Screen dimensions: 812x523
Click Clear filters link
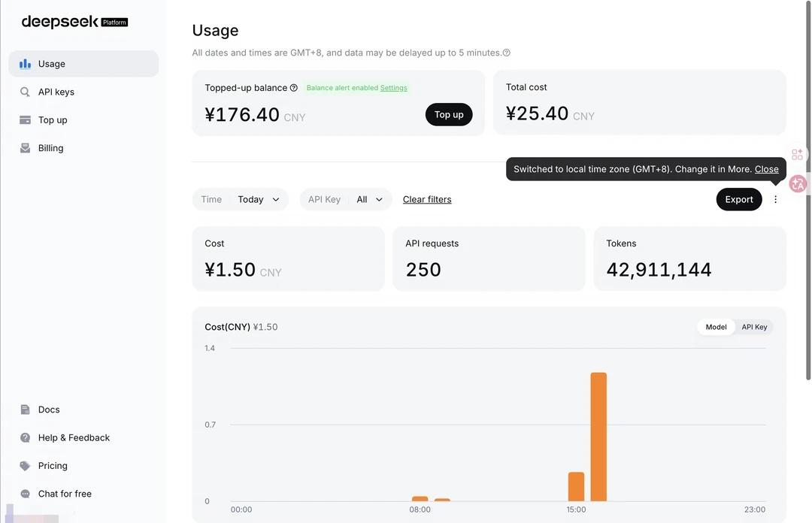click(427, 199)
